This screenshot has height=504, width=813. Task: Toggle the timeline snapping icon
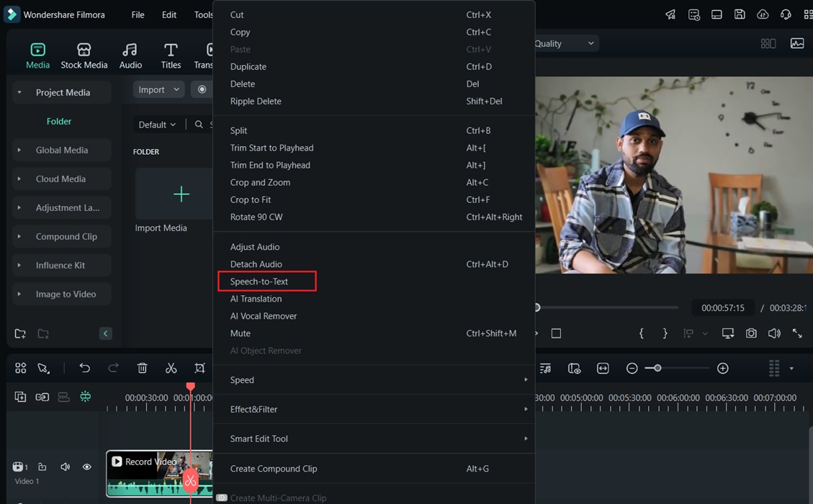[86, 397]
